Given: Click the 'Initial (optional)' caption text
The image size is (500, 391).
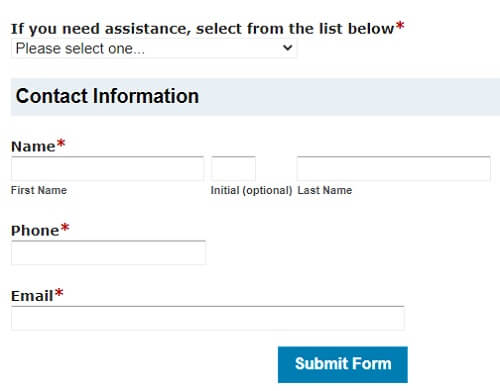Looking at the screenshot, I should (251, 190).
